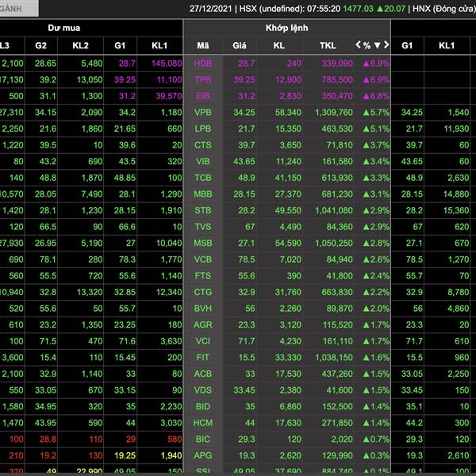The image size is (476, 476).
Task: Click HDB total volume 339,090
Action: 337,63
